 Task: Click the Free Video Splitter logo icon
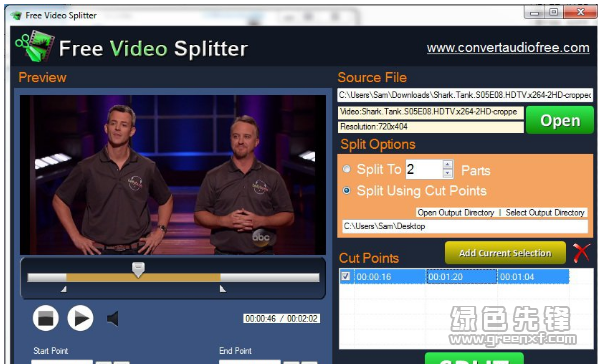click(35, 46)
